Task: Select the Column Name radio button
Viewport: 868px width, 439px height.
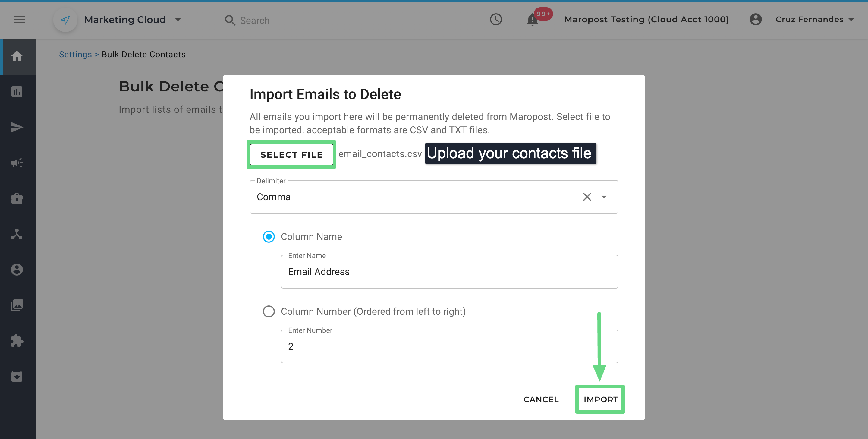Action: [x=269, y=237]
